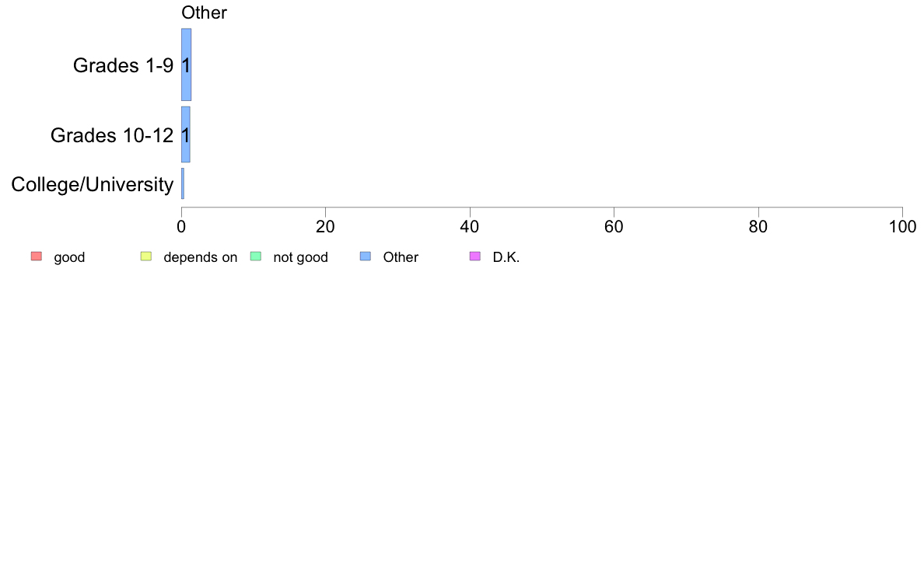Click the 20 tick label on x-axis

[x=325, y=226]
